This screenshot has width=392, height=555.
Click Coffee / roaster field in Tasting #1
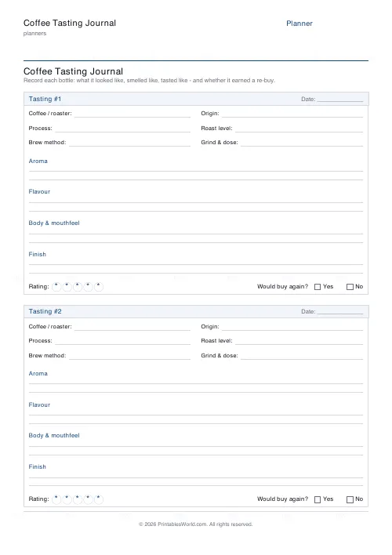tap(132, 114)
